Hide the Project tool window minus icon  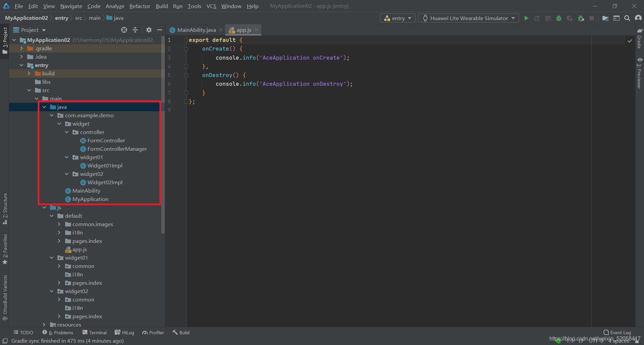tap(160, 30)
